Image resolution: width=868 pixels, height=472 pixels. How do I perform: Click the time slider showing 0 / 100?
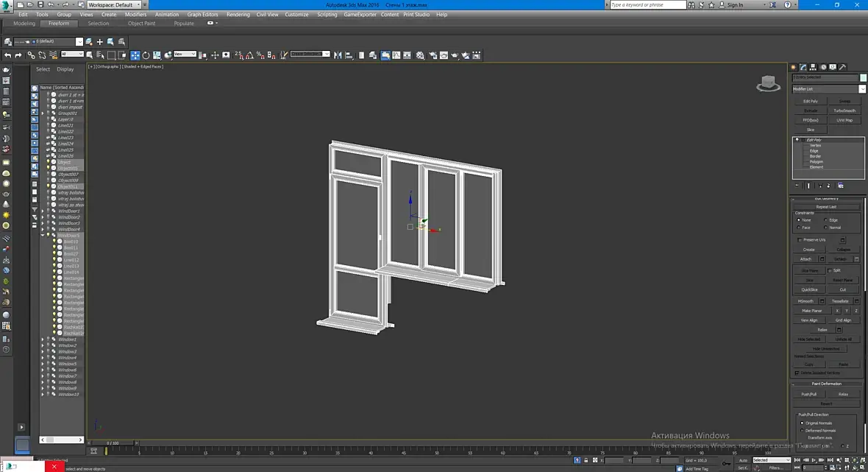pyautogui.click(x=113, y=443)
